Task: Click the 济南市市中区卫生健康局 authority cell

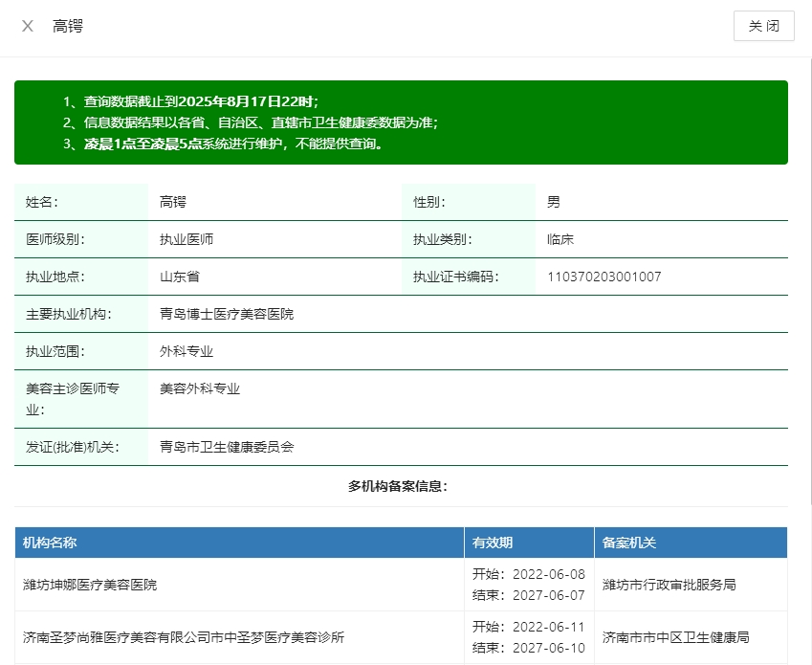Action: [676, 636]
